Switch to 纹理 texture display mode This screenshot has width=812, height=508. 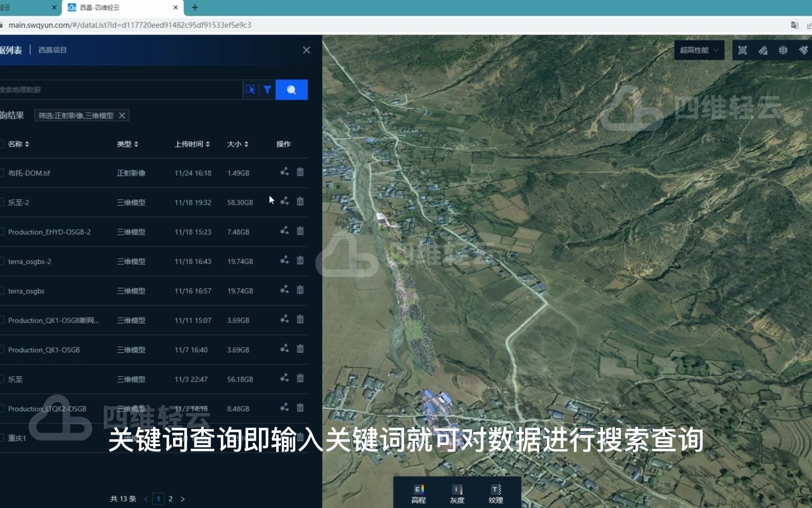coord(496,494)
